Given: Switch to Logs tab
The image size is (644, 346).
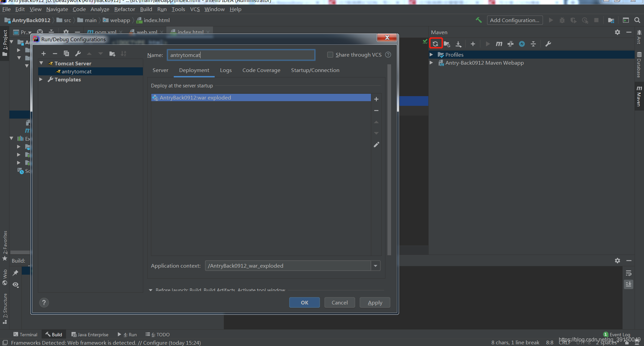Looking at the screenshot, I should [226, 70].
